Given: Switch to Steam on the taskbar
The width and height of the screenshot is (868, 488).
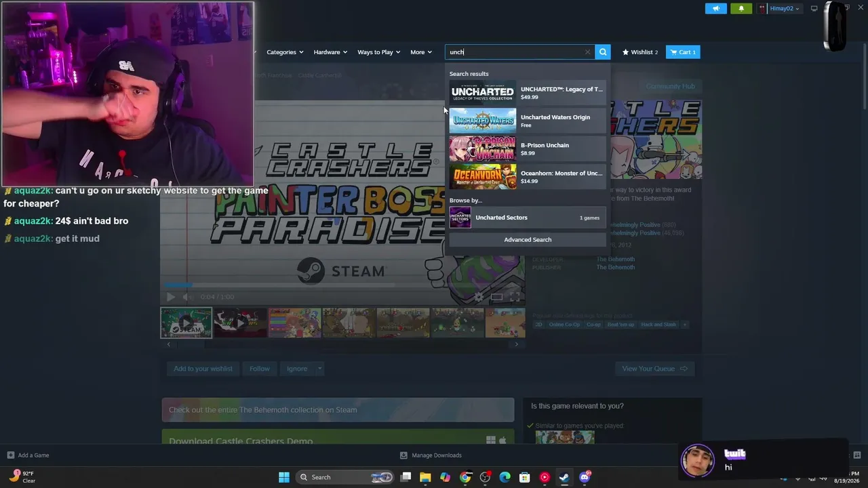Looking at the screenshot, I should click(564, 477).
